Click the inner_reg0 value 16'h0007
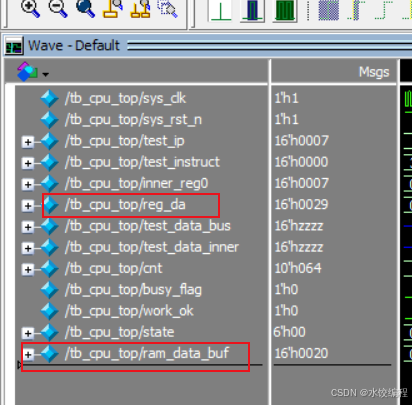The image size is (412, 405). coord(302,183)
